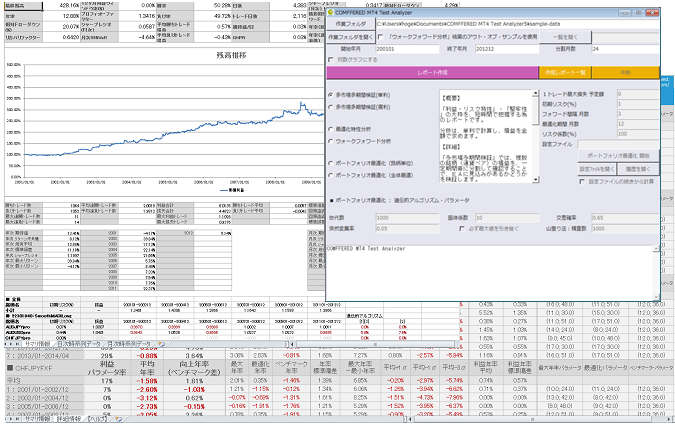Screen dimensions: 675x425
Task: Select ポートフォリオ最適化 (銘柄単位) radio option
Action: pos(331,163)
